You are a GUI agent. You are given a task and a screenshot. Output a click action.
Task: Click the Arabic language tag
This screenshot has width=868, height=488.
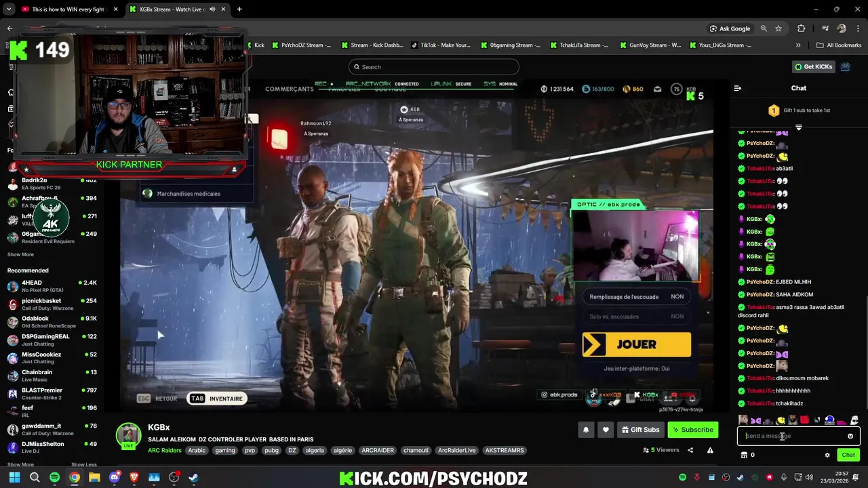click(197, 451)
